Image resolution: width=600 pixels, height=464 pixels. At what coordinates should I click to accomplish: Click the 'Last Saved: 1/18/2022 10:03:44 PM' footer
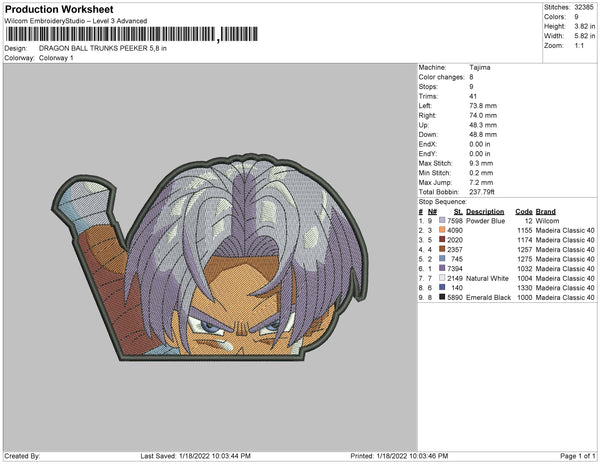pos(196,456)
